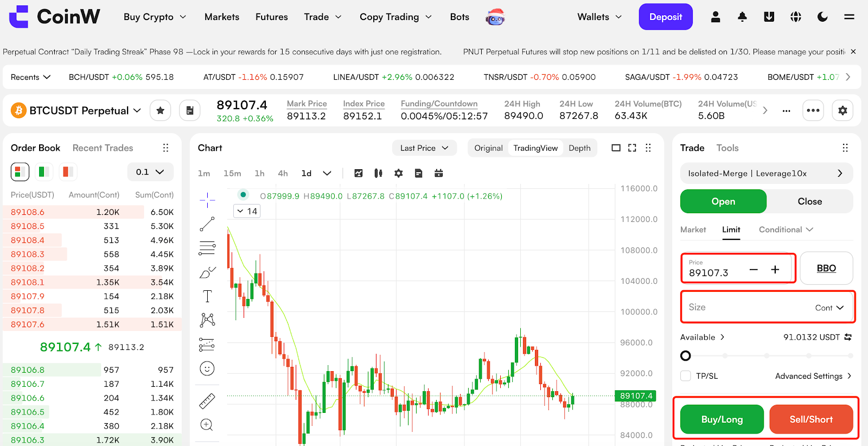Open the notifications bell icon
Image resolution: width=868 pixels, height=446 pixels.
[x=742, y=17]
